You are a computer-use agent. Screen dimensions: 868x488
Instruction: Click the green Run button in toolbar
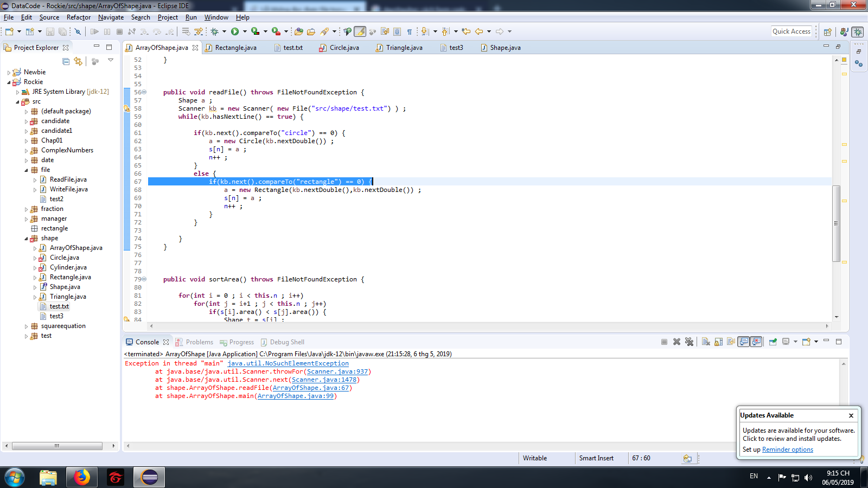235,31
